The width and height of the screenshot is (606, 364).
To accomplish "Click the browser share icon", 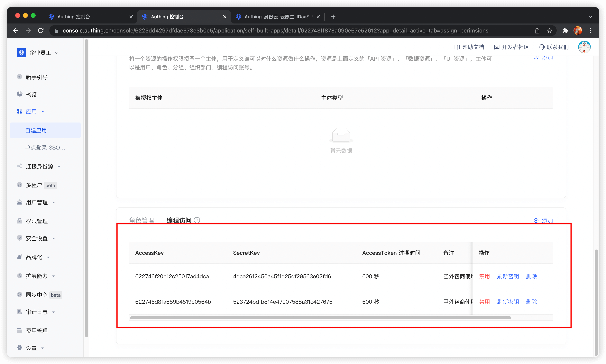I will (537, 31).
